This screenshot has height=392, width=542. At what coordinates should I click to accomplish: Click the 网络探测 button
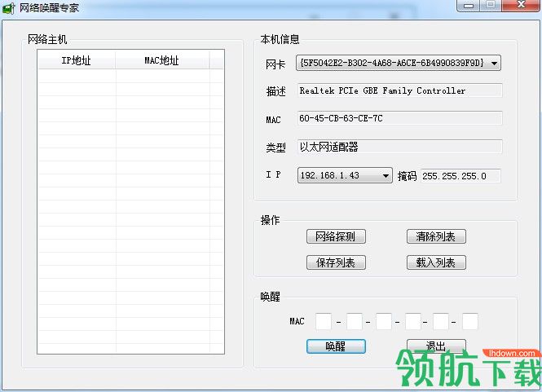pos(336,236)
